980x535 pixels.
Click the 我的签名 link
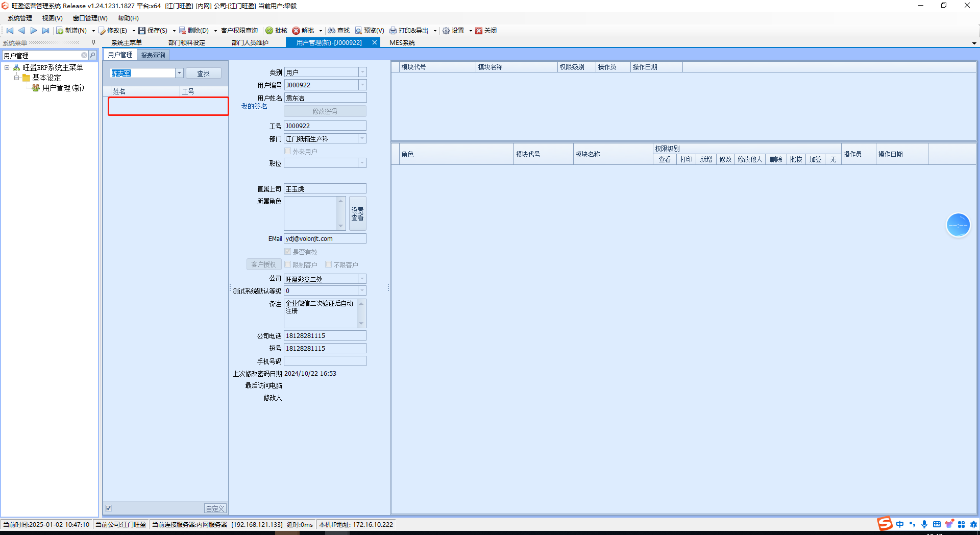254,106
